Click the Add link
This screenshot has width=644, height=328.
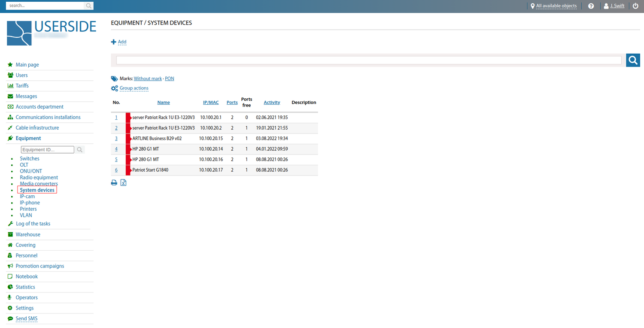[x=122, y=42]
